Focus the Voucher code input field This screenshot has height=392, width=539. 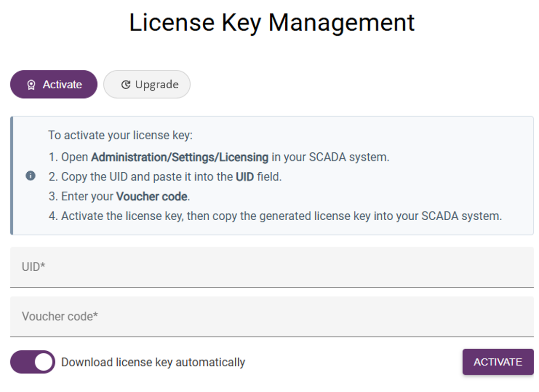272,316
